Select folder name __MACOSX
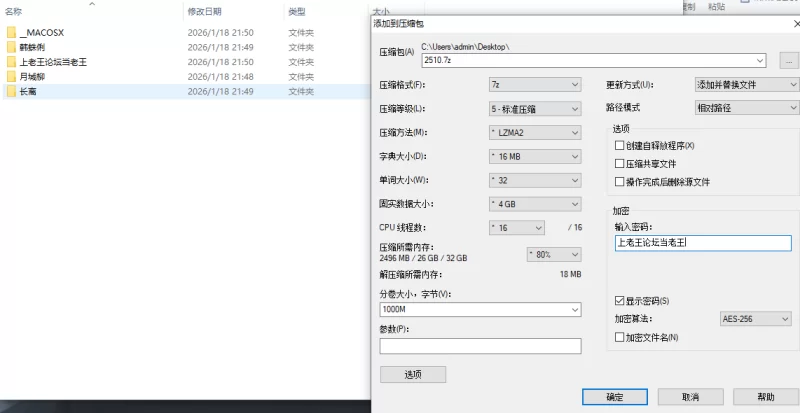Screen dimensions: 800x413 (42, 33)
